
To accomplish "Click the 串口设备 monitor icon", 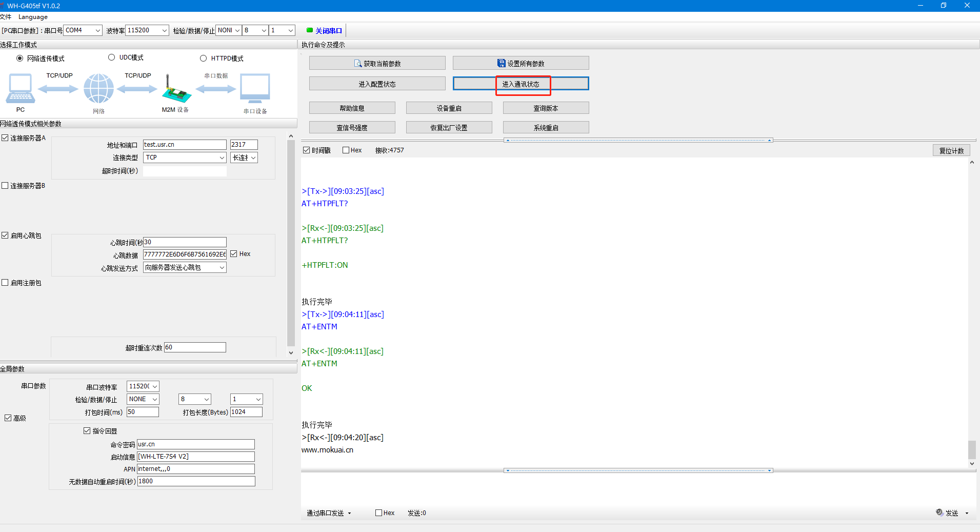I will (255, 89).
